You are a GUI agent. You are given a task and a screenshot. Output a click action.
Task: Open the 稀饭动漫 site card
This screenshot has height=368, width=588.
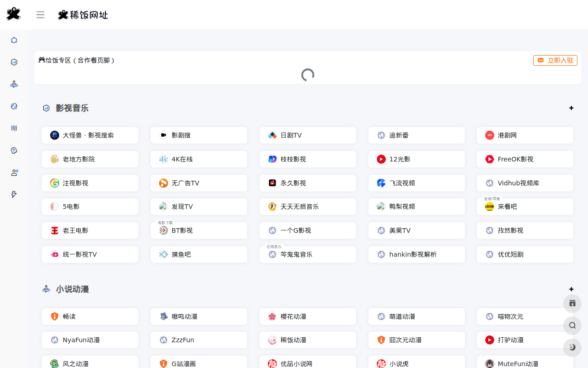click(308, 340)
